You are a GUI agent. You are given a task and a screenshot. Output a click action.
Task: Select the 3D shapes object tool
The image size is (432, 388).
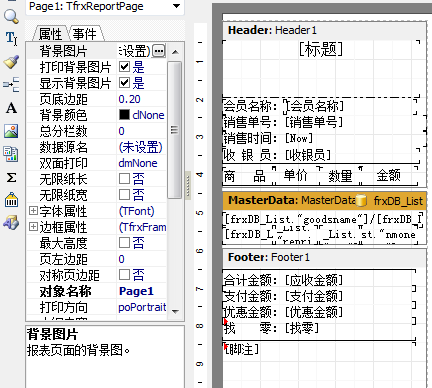[x=11, y=223]
